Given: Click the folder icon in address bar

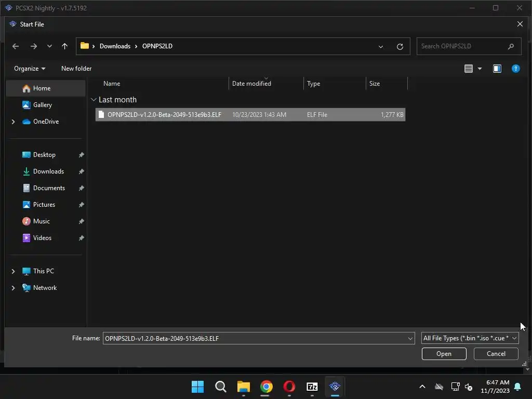Looking at the screenshot, I should pyautogui.click(x=85, y=46).
